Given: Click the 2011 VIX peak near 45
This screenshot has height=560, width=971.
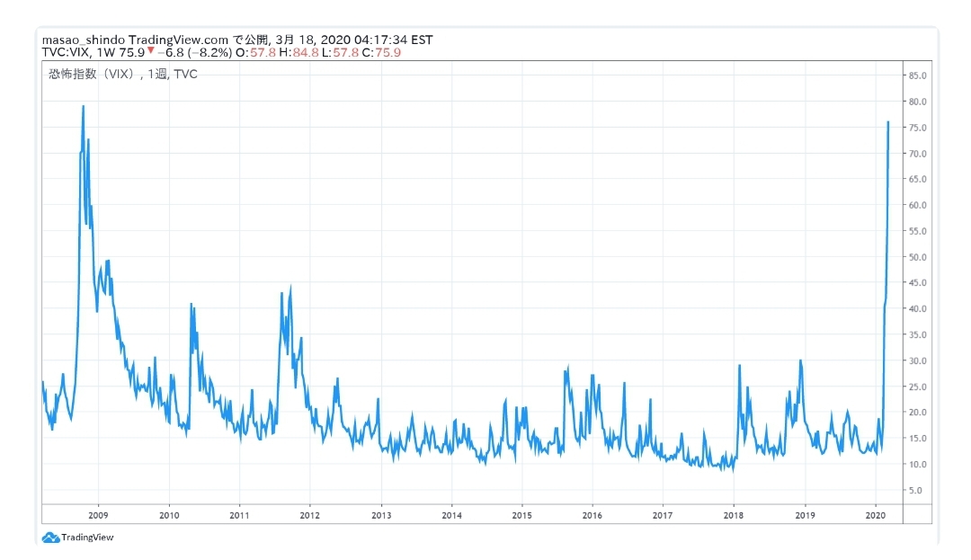Looking at the screenshot, I should point(290,287).
